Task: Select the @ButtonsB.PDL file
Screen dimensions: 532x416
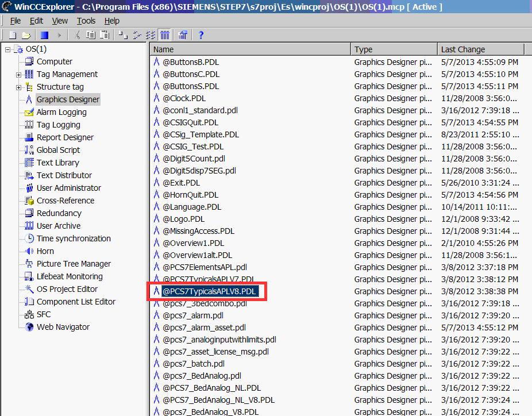Action: [191, 62]
